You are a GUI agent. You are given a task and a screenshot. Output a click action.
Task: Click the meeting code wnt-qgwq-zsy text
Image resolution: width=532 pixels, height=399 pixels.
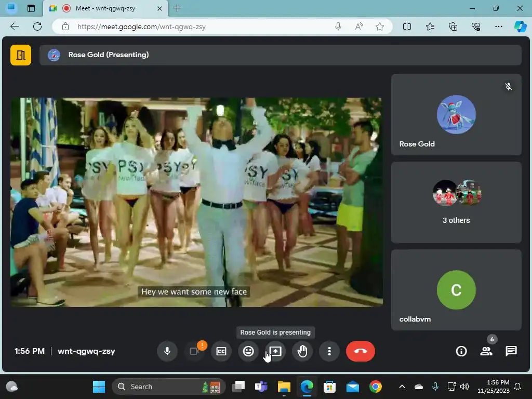86,351
